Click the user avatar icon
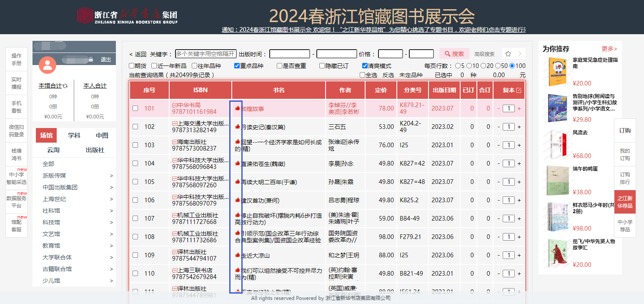644x304 pixels. (x=48, y=65)
